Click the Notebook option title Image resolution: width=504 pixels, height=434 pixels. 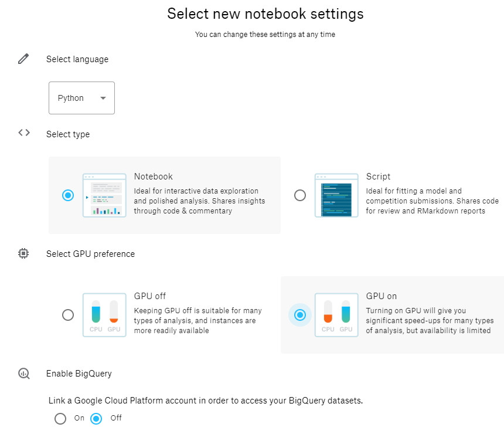154,177
